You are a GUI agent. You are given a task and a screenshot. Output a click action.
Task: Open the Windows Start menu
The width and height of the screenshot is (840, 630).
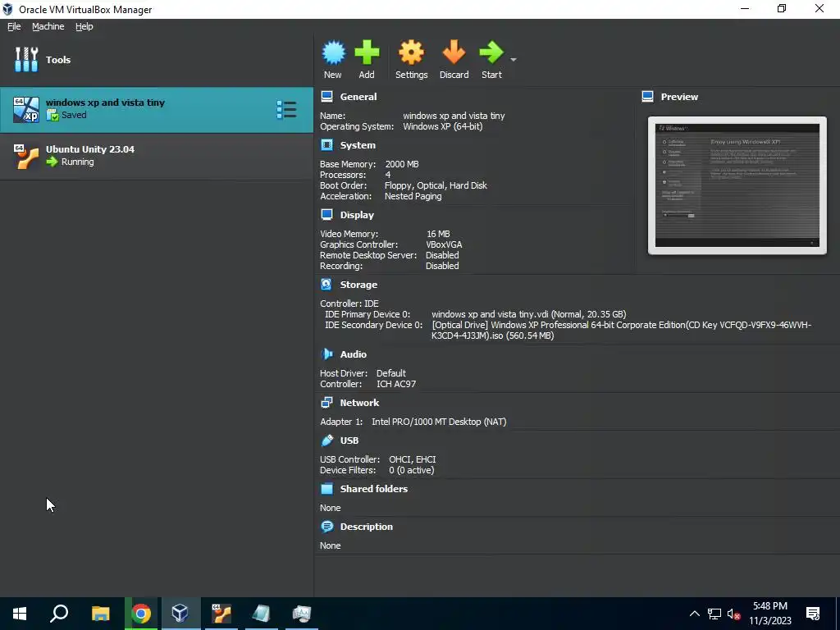coord(20,614)
